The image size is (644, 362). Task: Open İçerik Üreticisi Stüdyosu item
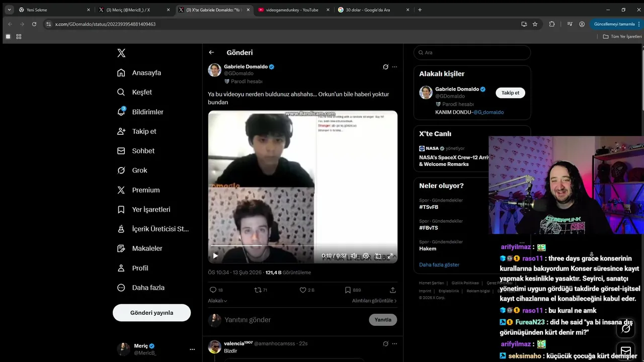tap(153, 229)
